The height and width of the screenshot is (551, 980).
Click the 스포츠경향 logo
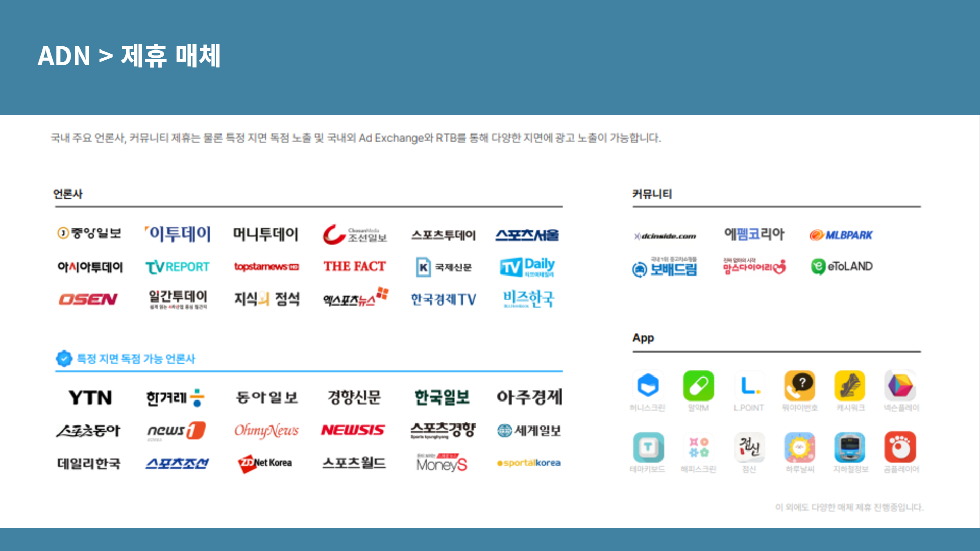(x=443, y=431)
